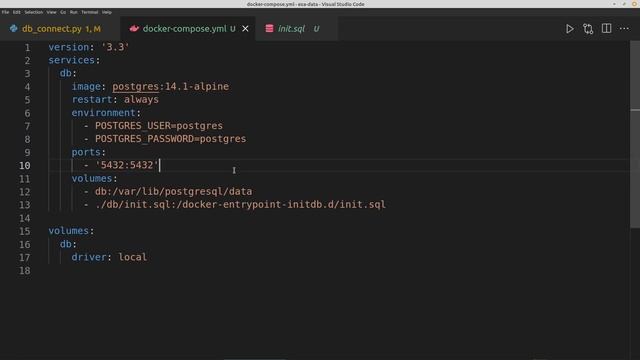Click the U status badge on init.sql tab
The width and height of the screenshot is (640, 360).
click(x=316, y=29)
